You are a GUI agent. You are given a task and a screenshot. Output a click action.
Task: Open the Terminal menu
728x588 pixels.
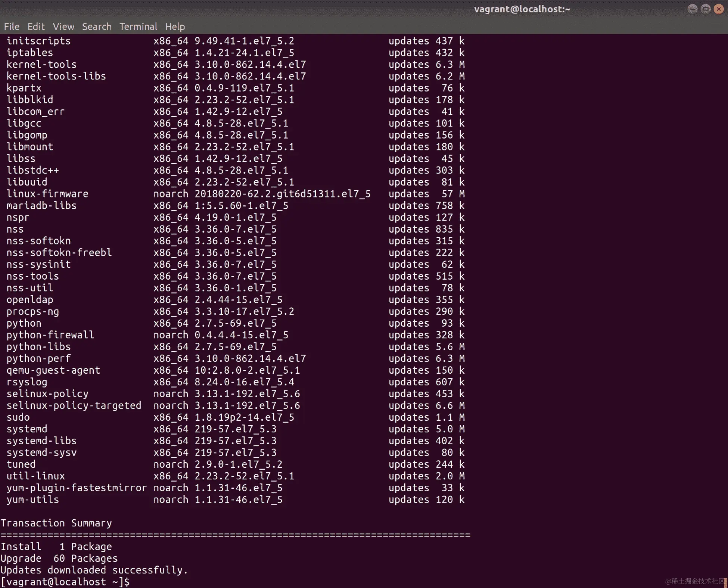[x=138, y=27]
